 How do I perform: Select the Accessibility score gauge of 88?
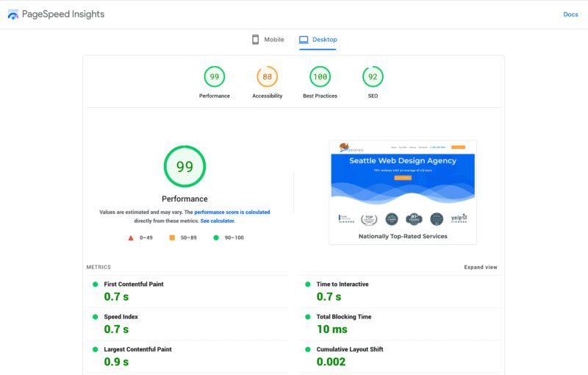(x=267, y=76)
